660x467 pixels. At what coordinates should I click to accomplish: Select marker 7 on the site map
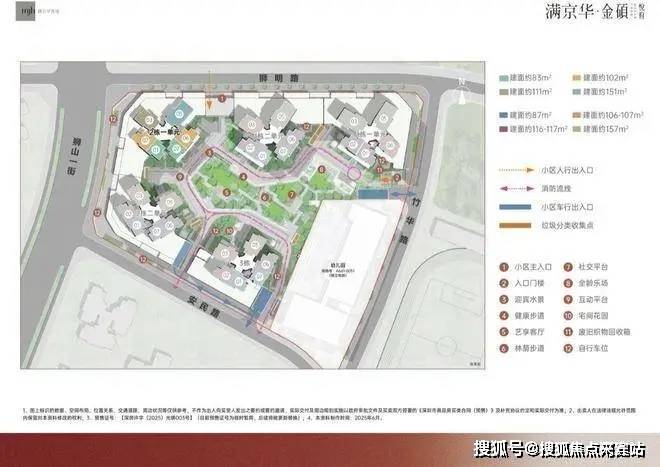pyautogui.click(x=291, y=195)
